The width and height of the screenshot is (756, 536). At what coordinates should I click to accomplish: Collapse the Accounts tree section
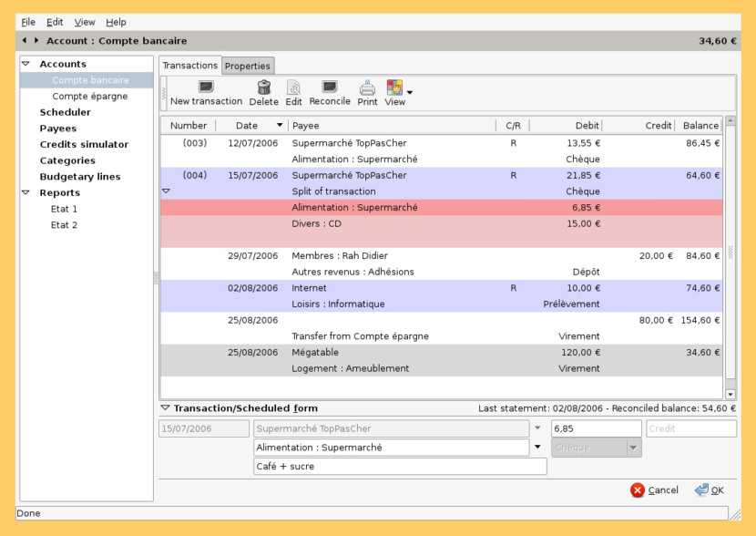pos(26,64)
